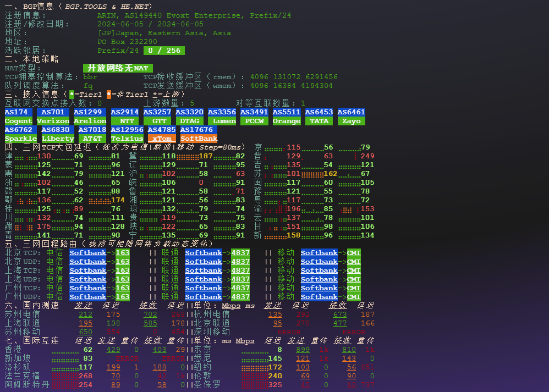
Task: Select the AS3491 PCCW badge
Action: point(254,117)
